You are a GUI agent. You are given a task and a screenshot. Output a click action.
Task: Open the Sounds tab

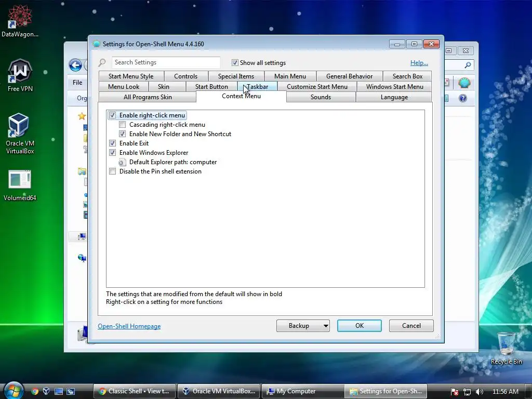(321, 97)
